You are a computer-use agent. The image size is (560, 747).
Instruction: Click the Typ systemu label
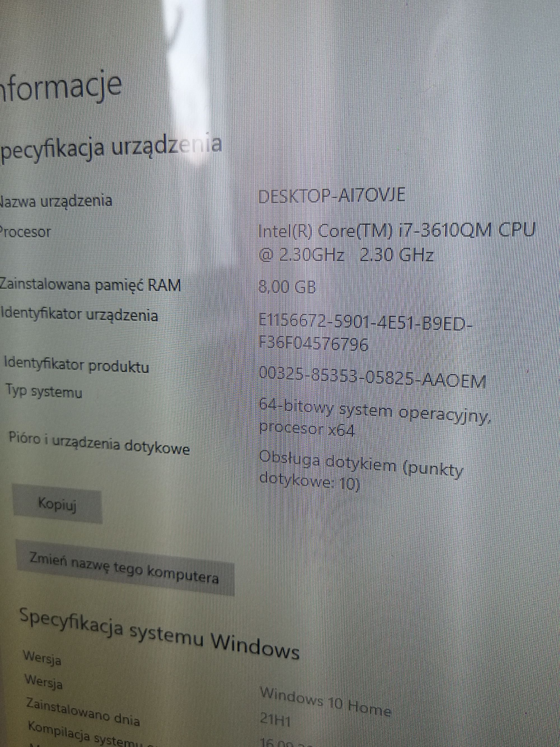pos(44,391)
